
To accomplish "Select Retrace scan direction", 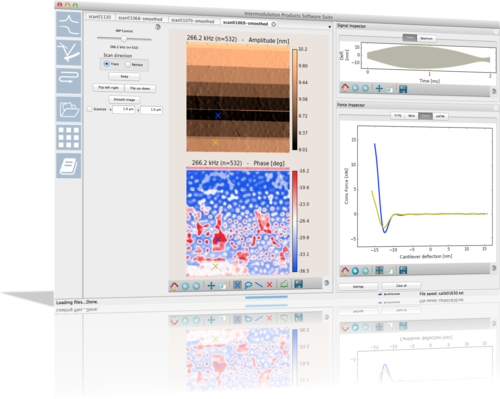I will tap(128, 64).
